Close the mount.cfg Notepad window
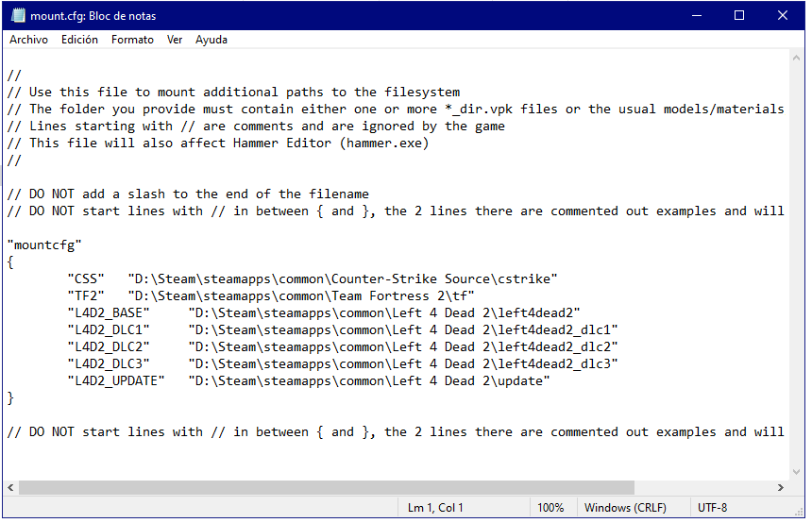Viewport: 812px width, 523px height. click(x=782, y=15)
